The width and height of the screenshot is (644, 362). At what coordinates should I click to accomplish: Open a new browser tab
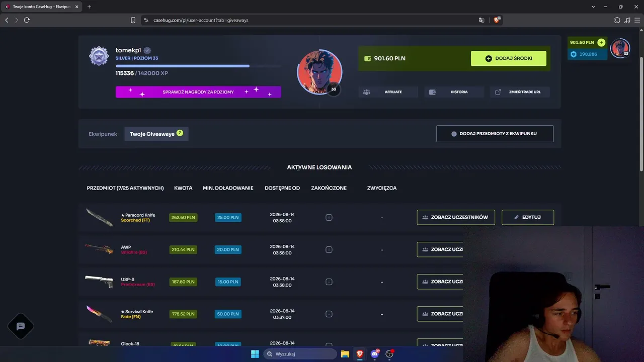click(x=89, y=7)
